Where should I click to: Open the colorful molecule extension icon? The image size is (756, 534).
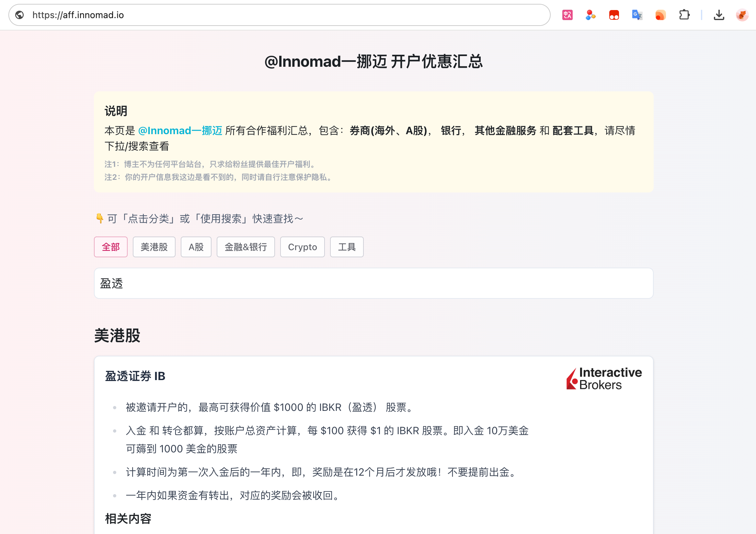[x=591, y=15]
